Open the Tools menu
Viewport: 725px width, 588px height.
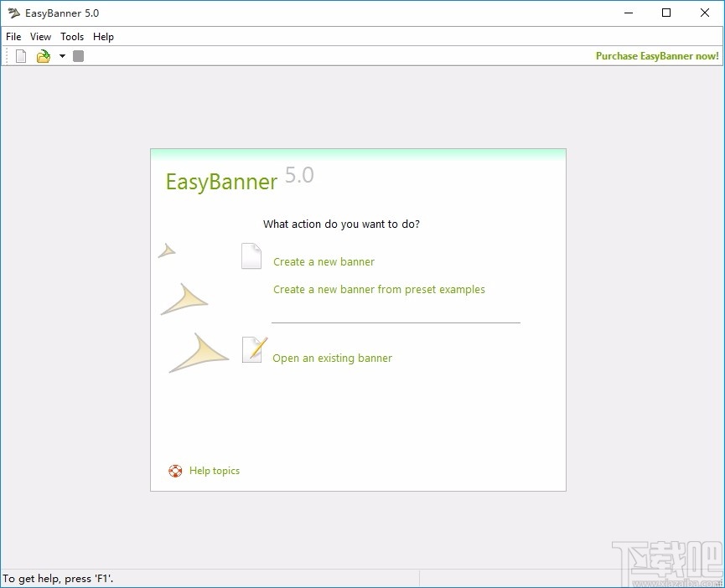pos(71,36)
